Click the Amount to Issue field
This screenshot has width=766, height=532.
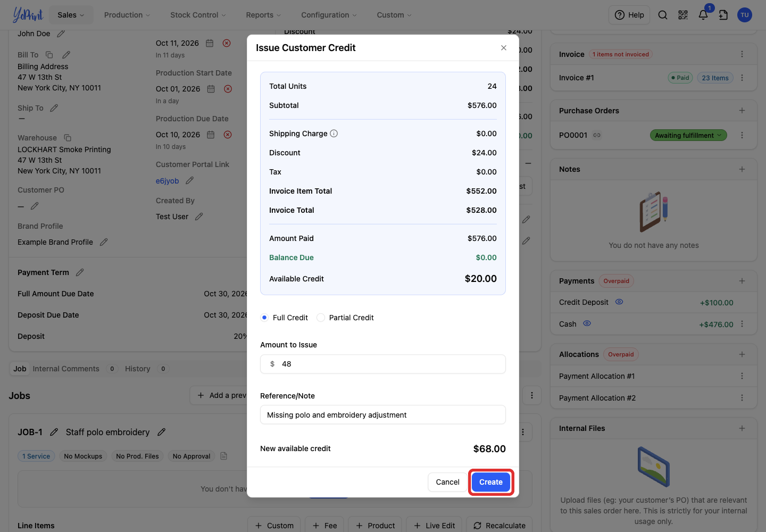383,364
